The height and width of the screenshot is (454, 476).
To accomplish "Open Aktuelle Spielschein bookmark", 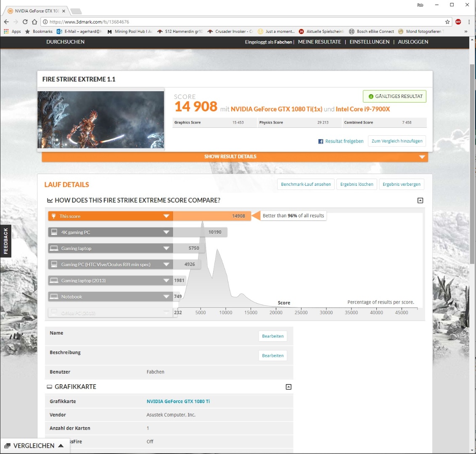I will (322, 32).
